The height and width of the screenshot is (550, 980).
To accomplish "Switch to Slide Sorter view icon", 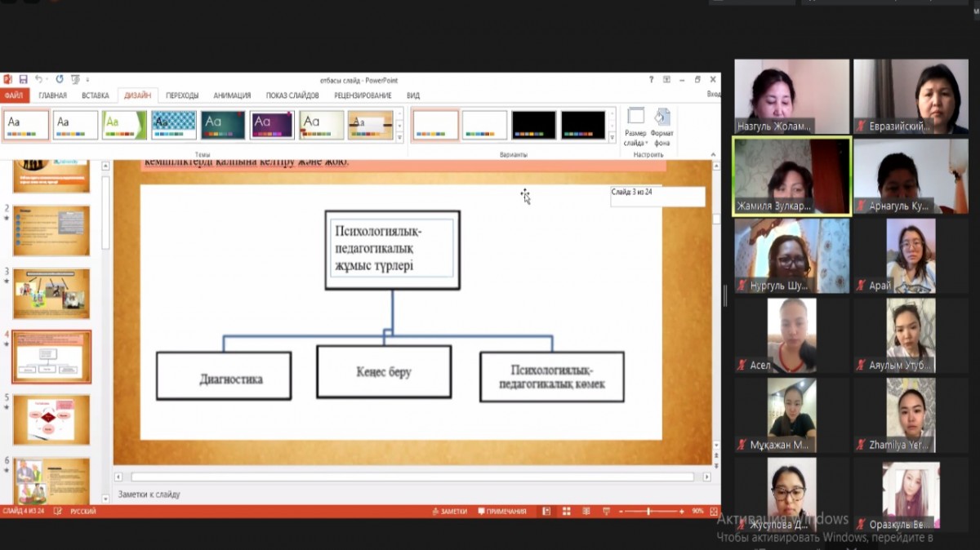I will click(x=565, y=512).
